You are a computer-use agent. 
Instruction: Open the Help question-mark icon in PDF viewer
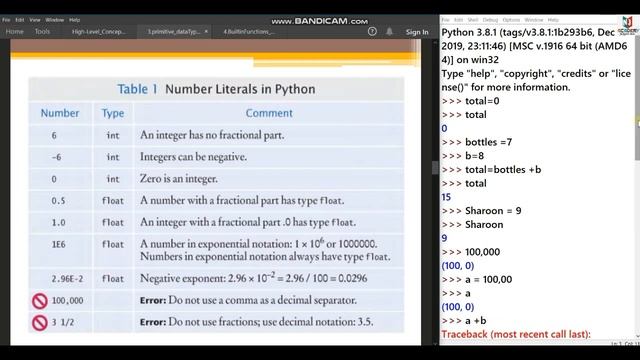pos(372,31)
